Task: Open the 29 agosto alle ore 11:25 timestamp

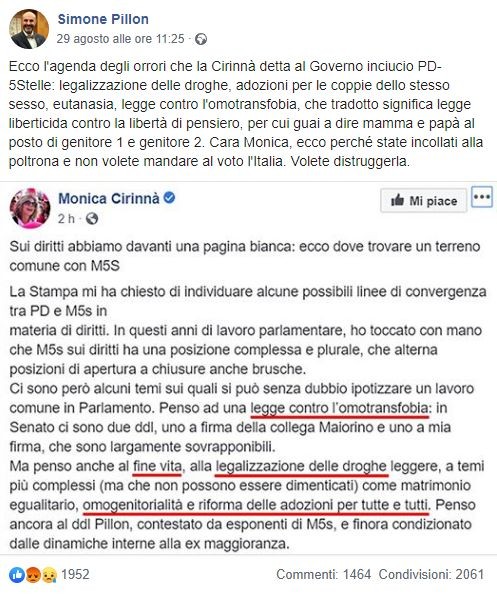Action: (120, 39)
